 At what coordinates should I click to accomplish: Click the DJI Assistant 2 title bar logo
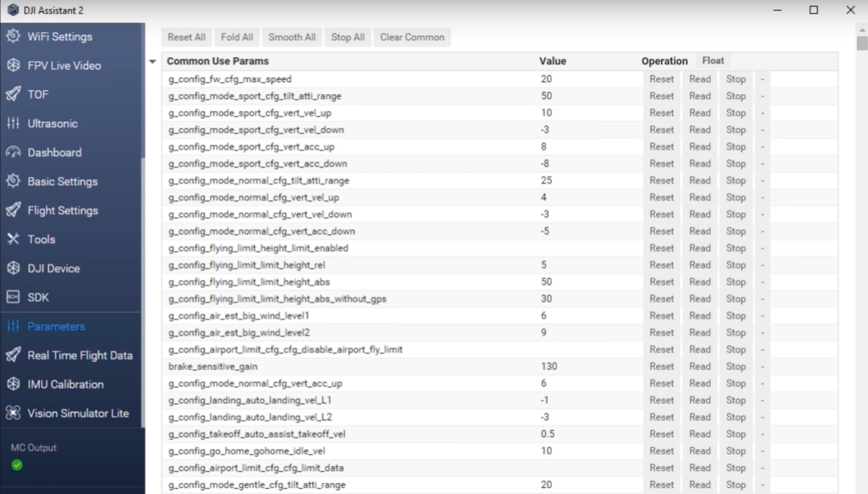13,10
